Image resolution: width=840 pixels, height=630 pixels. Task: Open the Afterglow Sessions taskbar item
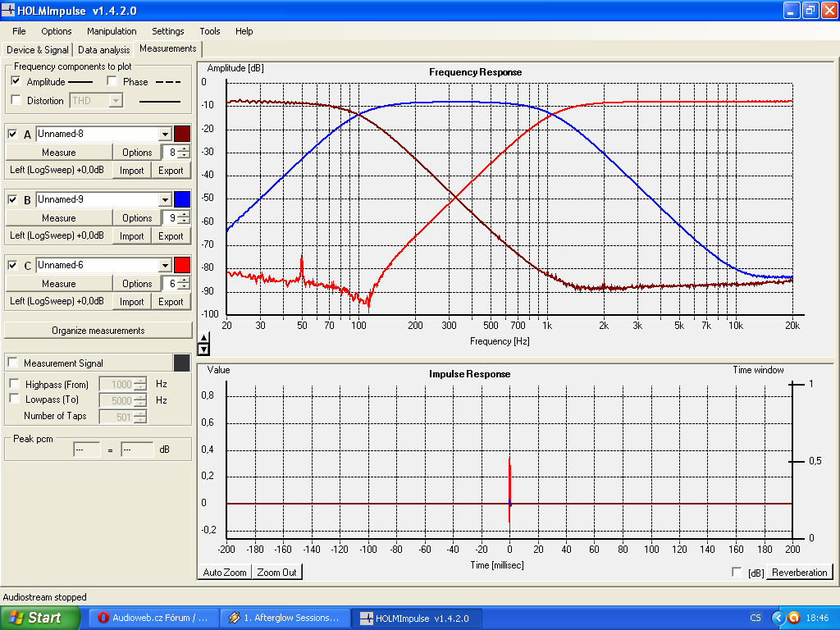(285, 618)
